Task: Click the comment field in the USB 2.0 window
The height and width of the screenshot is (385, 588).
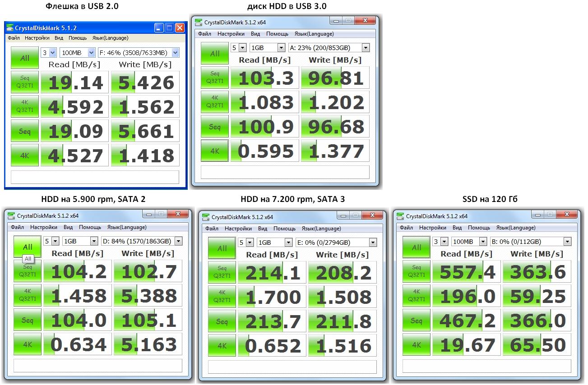Action: point(95,177)
